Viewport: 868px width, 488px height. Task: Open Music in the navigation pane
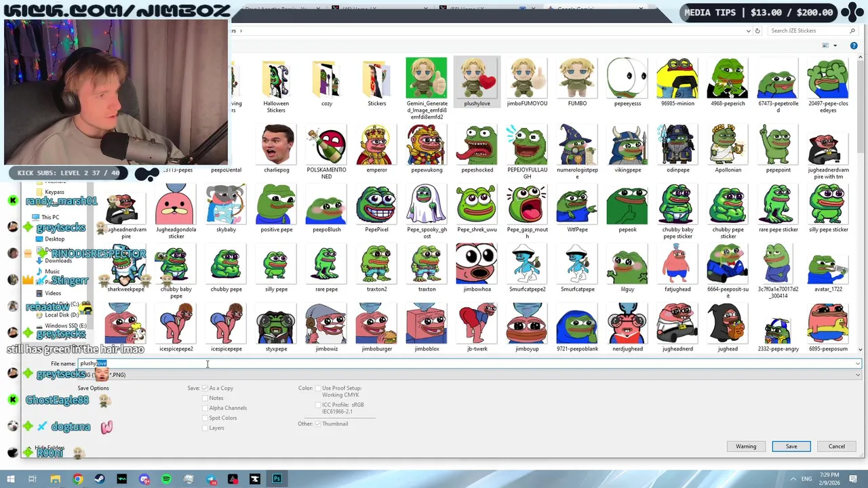52,272
